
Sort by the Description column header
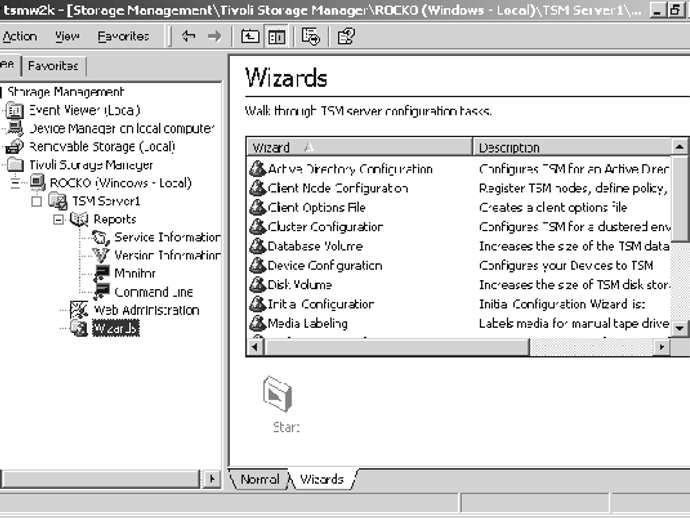(x=572, y=147)
